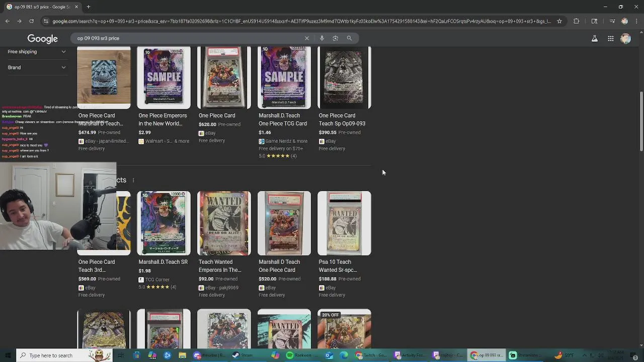Click black-and-white card image for $390.55 listing
Viewport: 644px width, 362px height.
tap(344, 78)
